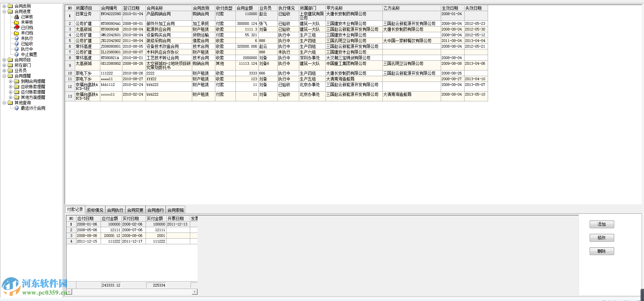Viewport: 644px width, 301px height.
Task: Click the cube icon for 执行中
Action: pyautogui.click(x=16, y=49)
